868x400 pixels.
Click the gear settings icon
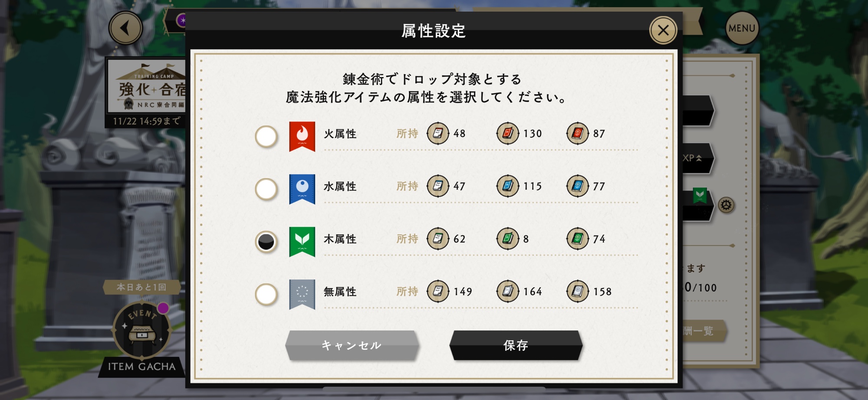click(726, 205)
